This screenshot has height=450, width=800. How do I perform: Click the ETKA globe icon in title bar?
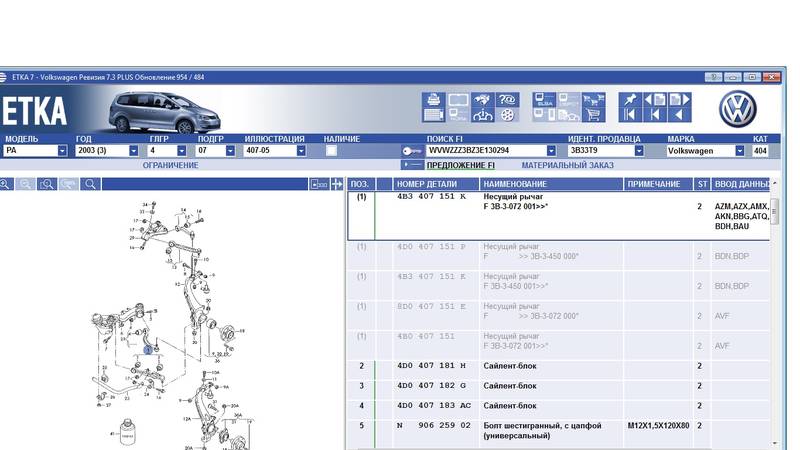coord(3,78)
